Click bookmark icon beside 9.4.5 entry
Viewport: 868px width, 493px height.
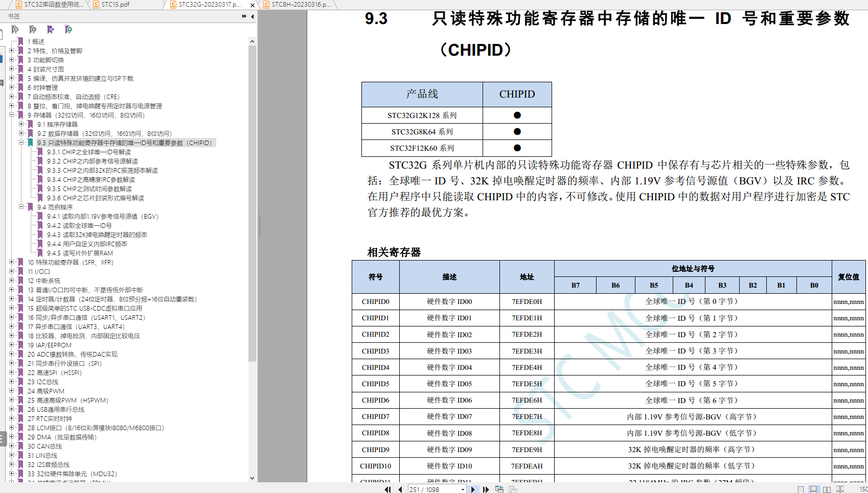click(40, 253)
